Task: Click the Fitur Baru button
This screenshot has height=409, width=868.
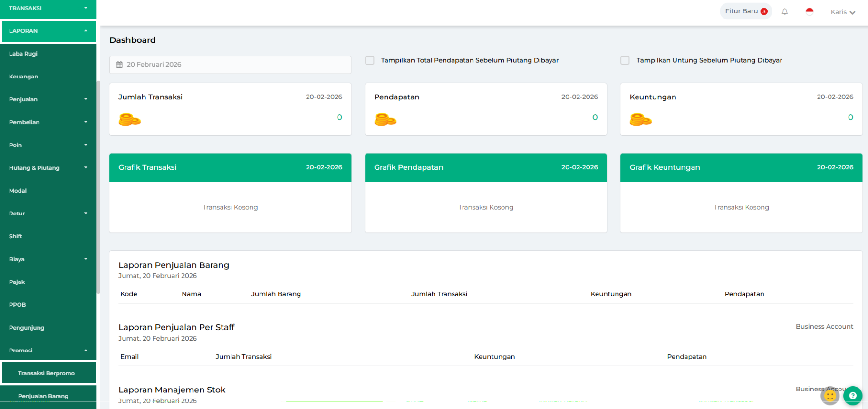Action: [x=745, y=11]
